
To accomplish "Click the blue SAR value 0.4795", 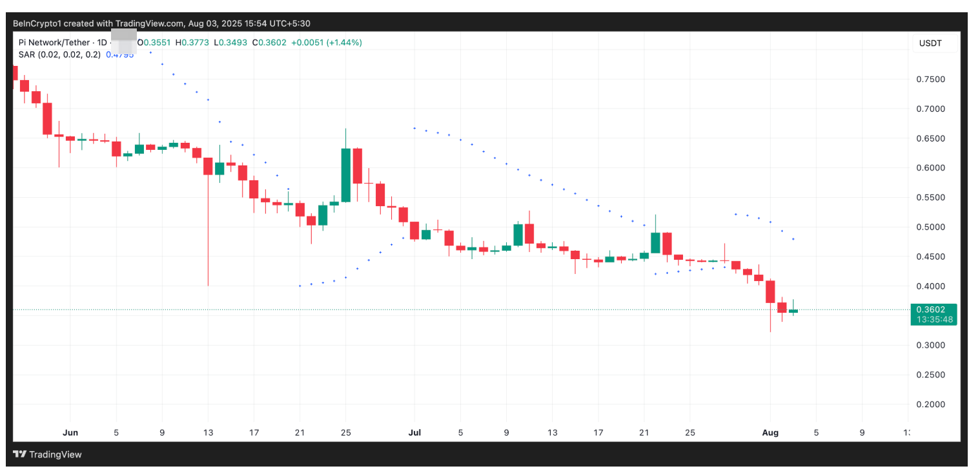I will 120,55.
